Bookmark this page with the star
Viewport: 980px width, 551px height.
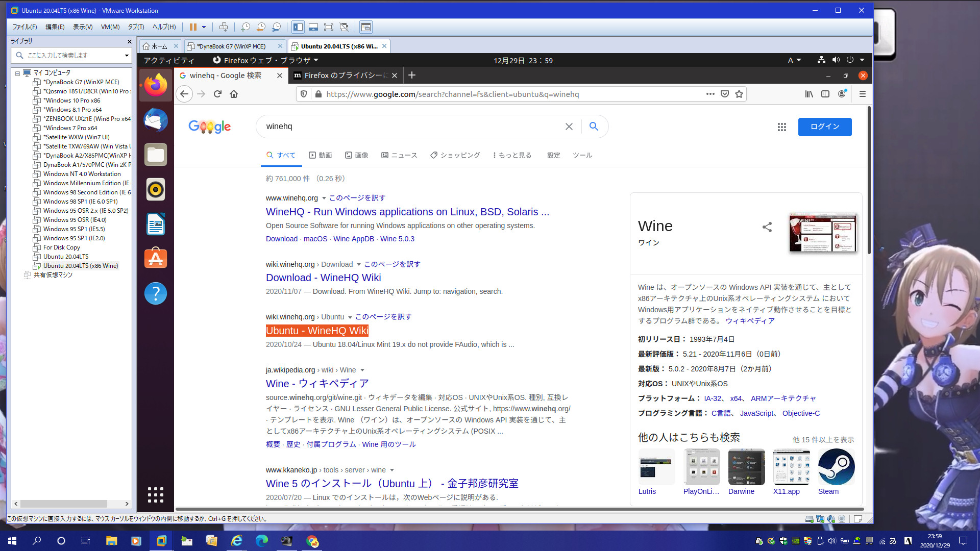tap(739, 94)
